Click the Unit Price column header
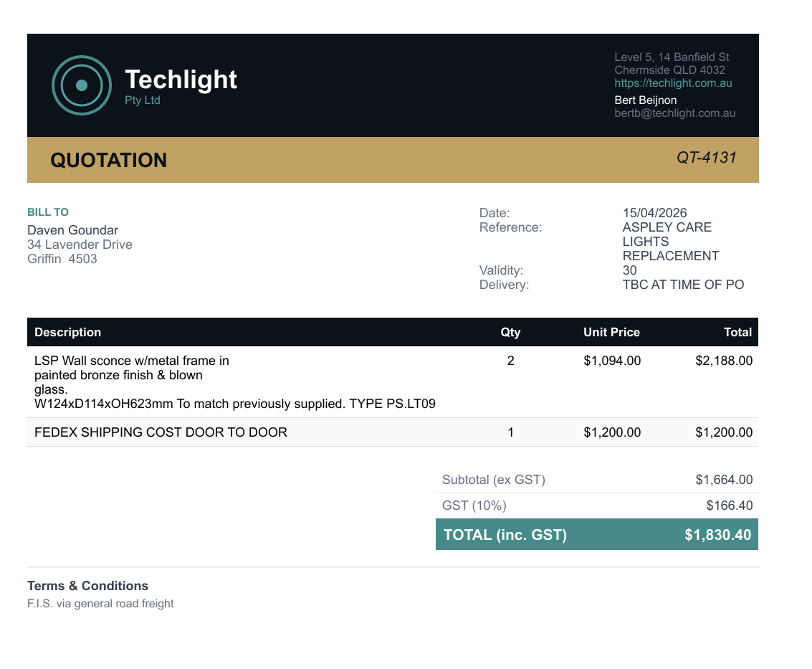This screenshot has height=669, width=812. click(611, 332)
